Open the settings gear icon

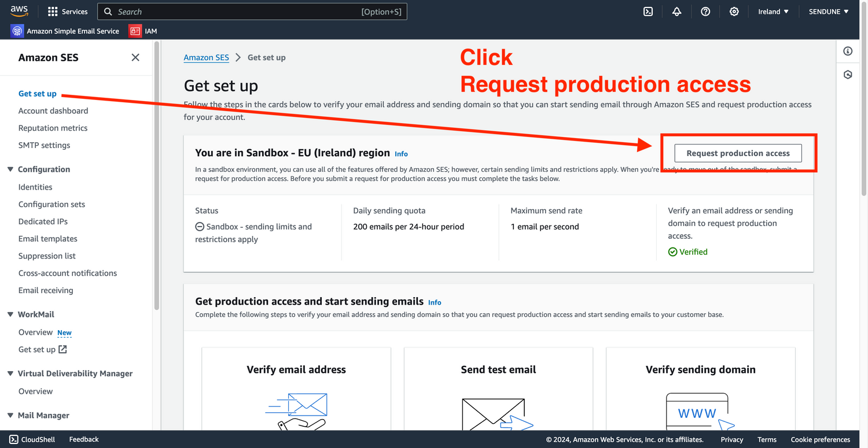734,12
